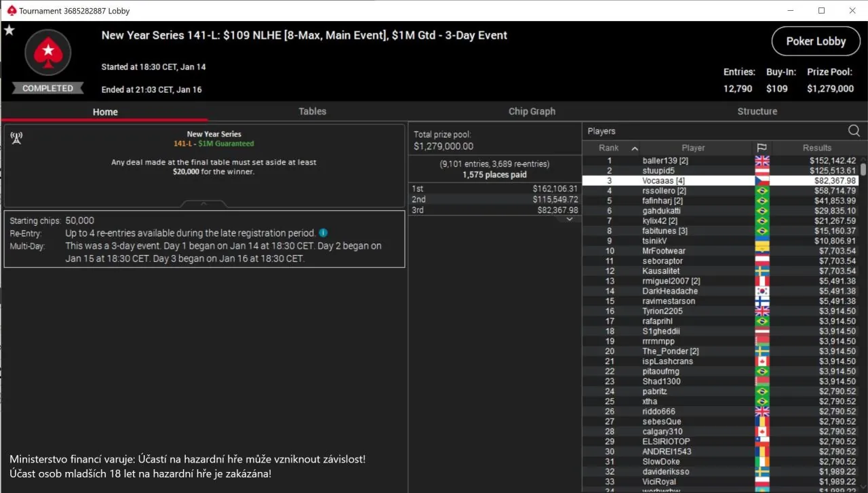Screen dimensions: 868x493
Task: Open the Structure tab
Action: 757,112
